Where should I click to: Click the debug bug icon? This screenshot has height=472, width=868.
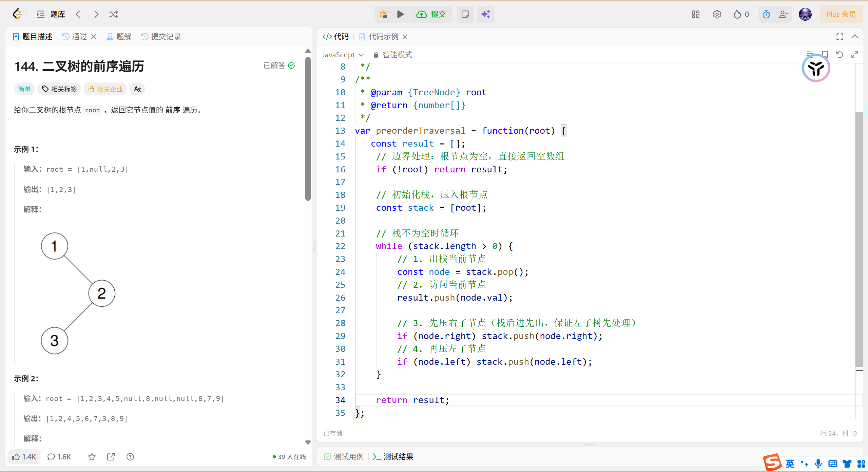pyautogui.click(x=383, y=14)
